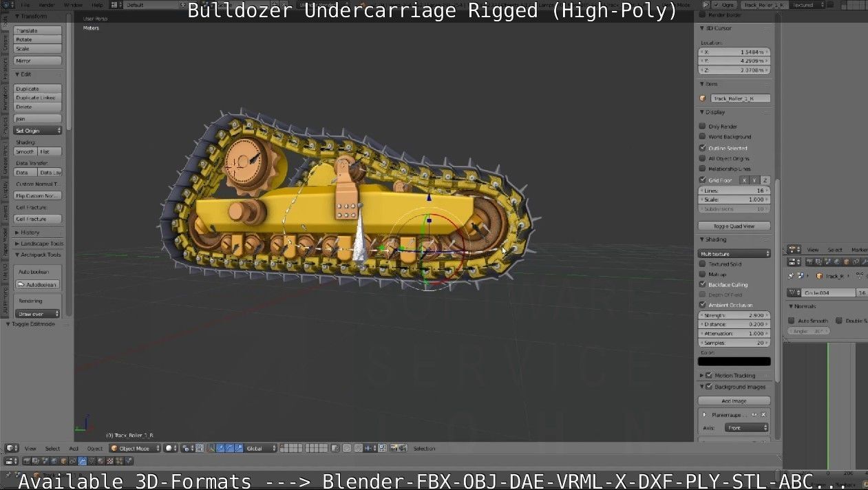
Task: Open the Object Mode dropdown
Action: pos(135,448)
